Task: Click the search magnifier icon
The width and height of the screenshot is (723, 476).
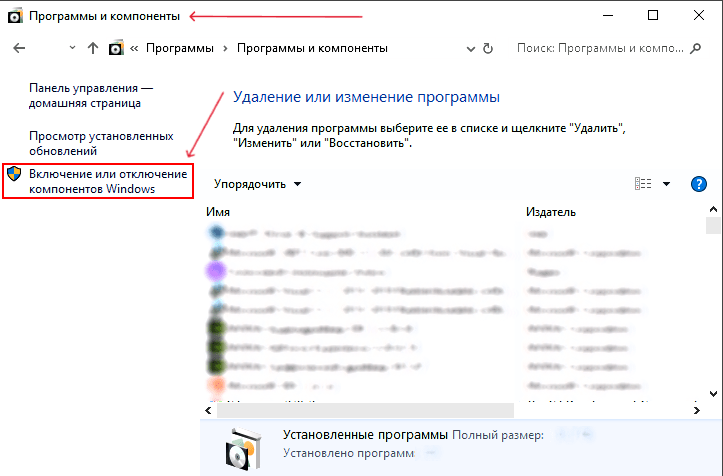Action: (x=695, y=48)
